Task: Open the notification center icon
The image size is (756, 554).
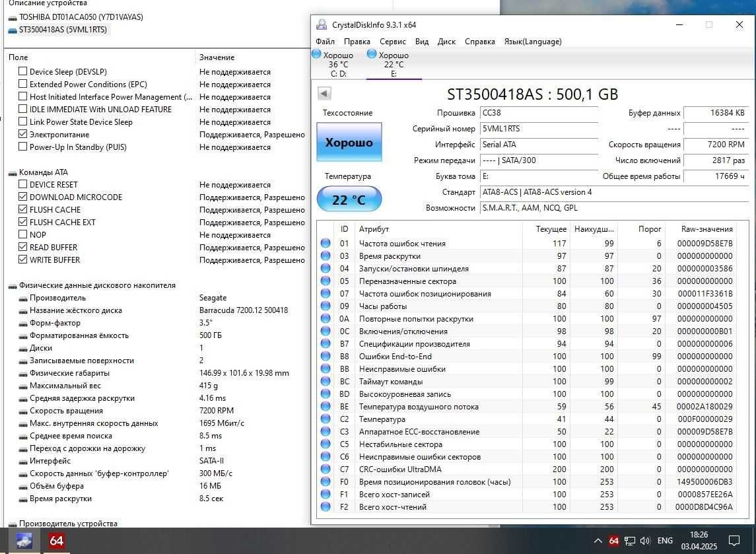Action: click(734, 541)
